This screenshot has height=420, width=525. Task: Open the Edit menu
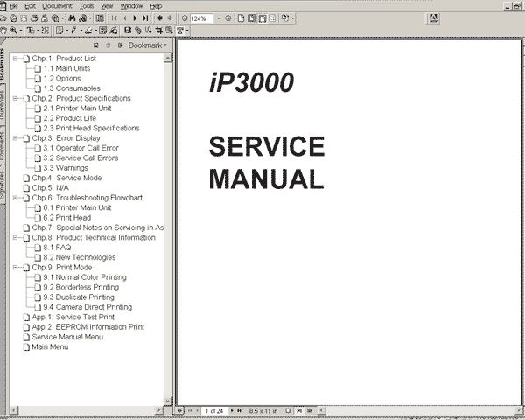point(30,6)
